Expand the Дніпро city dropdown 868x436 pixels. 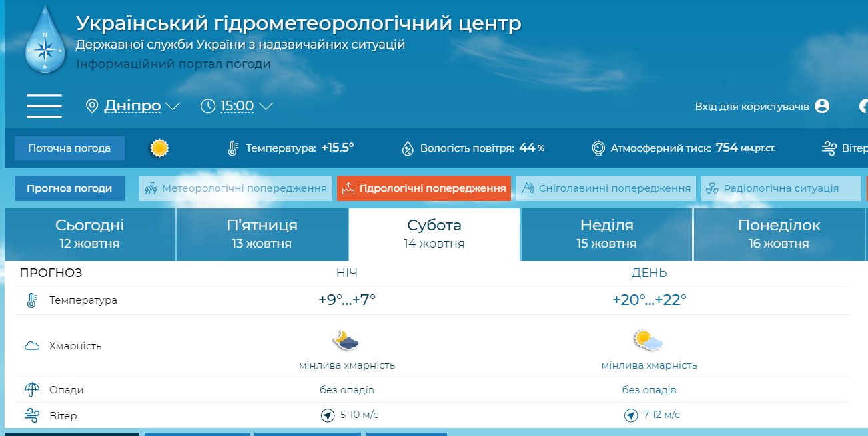click(x=173, y=106)
